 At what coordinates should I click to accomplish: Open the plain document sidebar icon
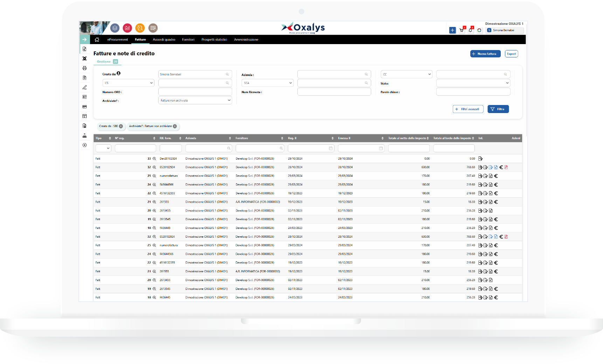pos(84,78)
